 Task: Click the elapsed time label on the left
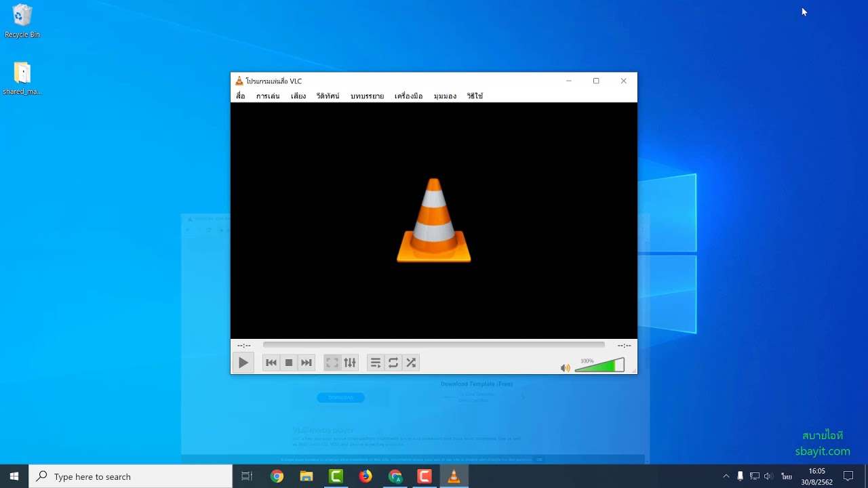243,346
